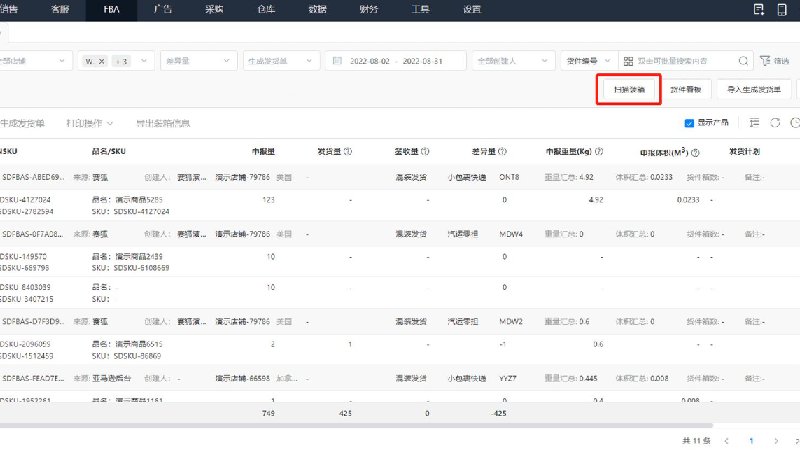This screenshot has height=450, width=800.
Task: Remove the 'W.' tag with its × icon
Action: click(102, 61)
